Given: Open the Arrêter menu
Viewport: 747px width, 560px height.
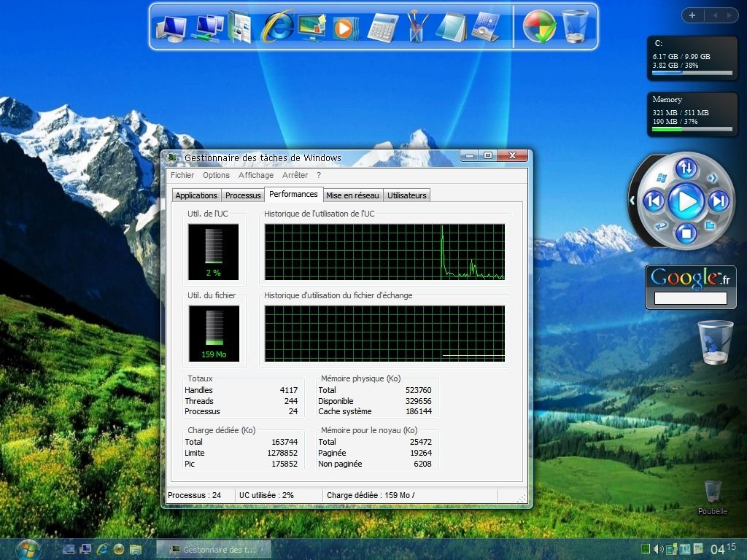Looking at the screenshot, I should pyautogui.click(x=295, y=175).
